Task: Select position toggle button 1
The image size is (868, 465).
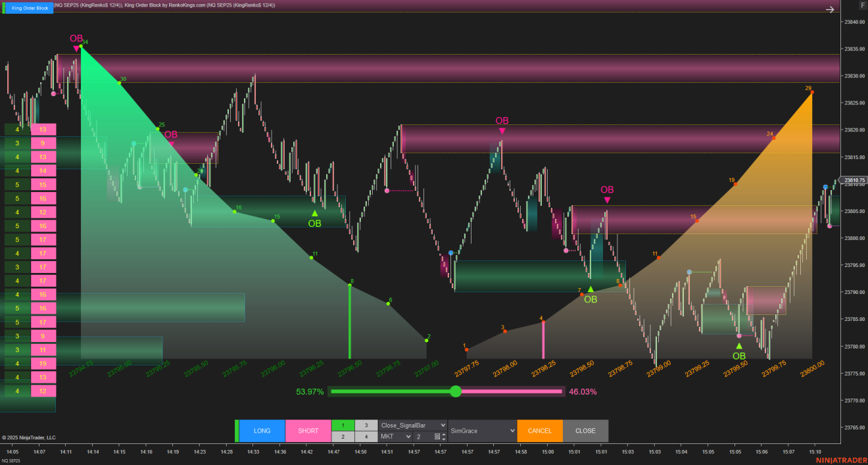Action: (343, 425)
